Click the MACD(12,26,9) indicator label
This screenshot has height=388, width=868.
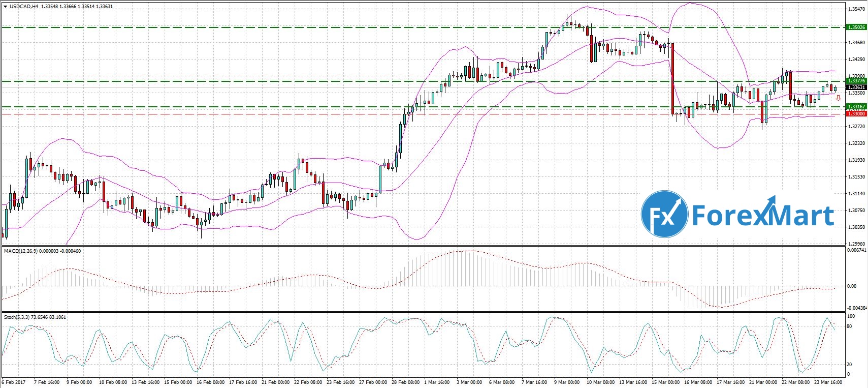click(21, 251)
